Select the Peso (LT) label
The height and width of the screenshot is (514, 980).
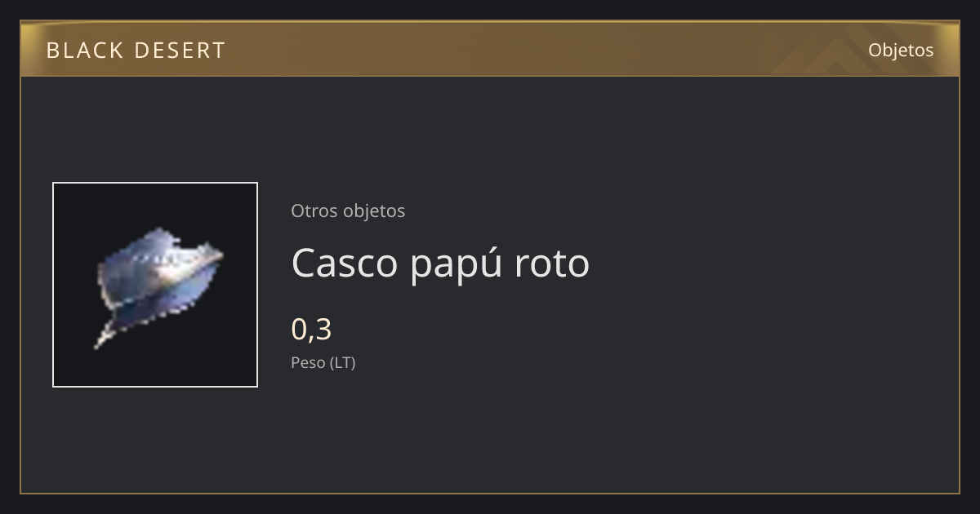tap(323, 363)
